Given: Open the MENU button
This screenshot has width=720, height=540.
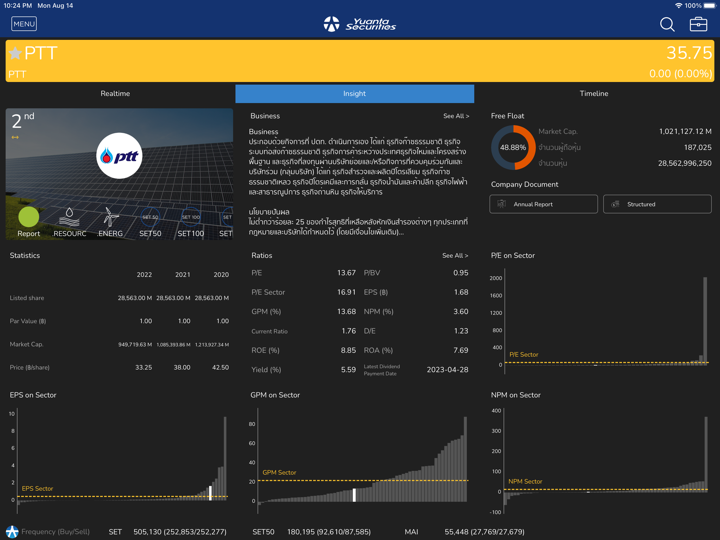Looking at the screenshot, I should 24,24.
